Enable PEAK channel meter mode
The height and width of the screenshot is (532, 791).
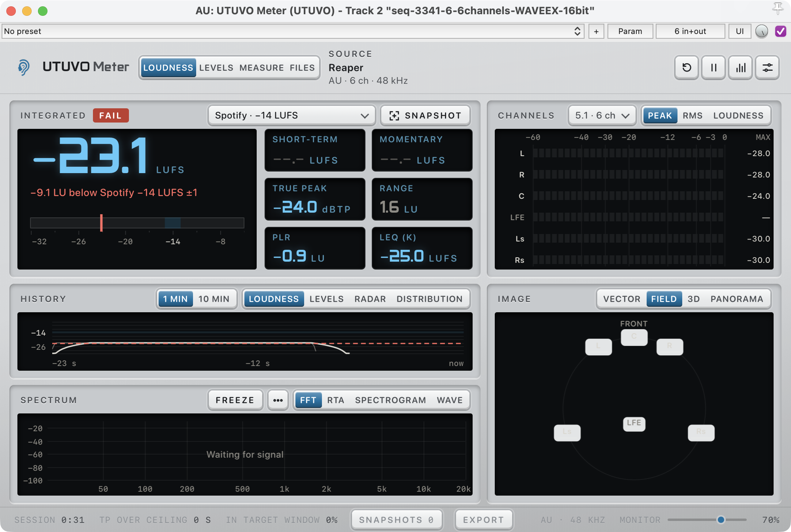(660, 115)
